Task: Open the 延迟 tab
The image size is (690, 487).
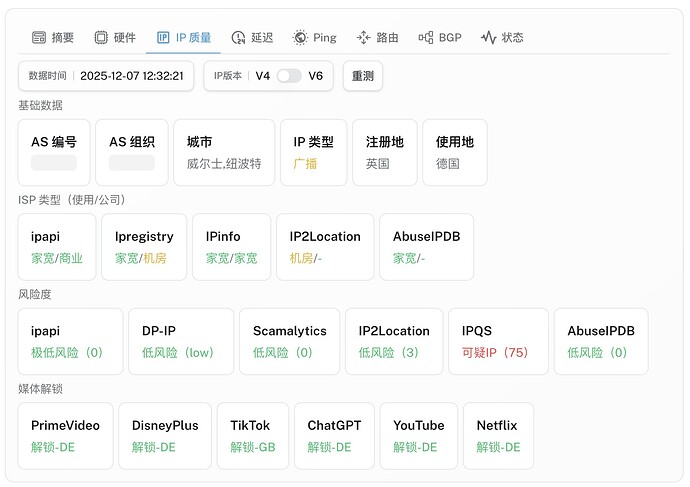Action: click(x=252, y=37)
